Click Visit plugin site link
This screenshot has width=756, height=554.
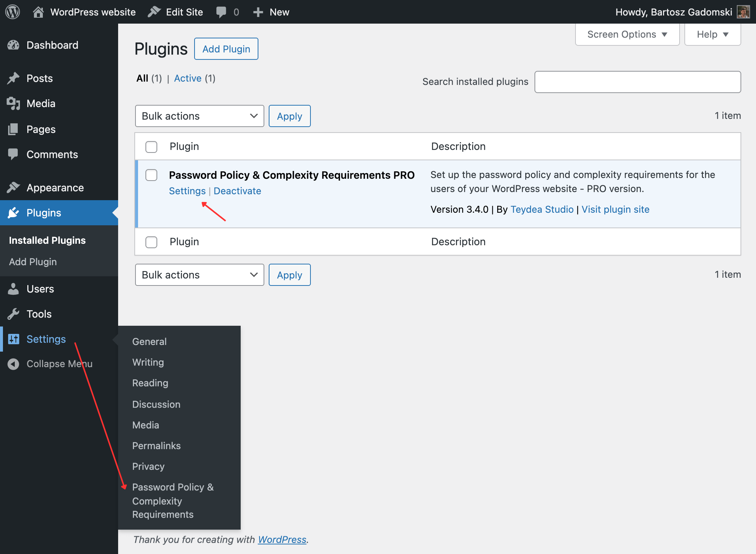[x=615, y=209]
